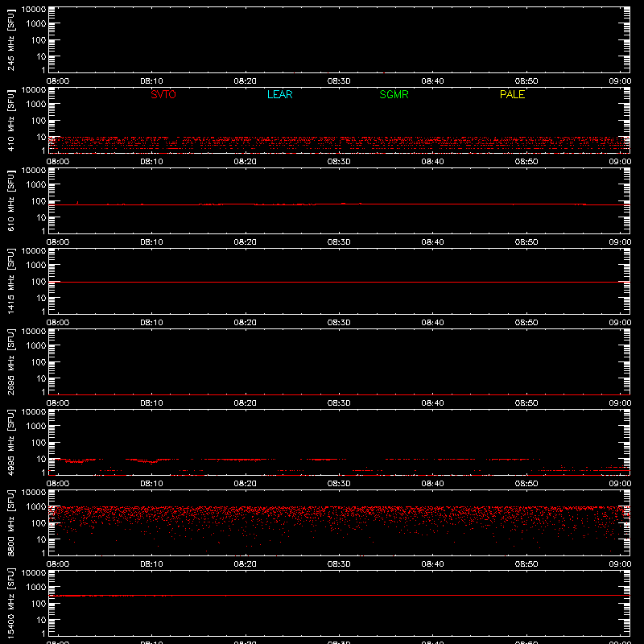The image size is (644, 644).
Task: Click the 15400 MHz [SFU] axis label
Action: tap(10, 603)
